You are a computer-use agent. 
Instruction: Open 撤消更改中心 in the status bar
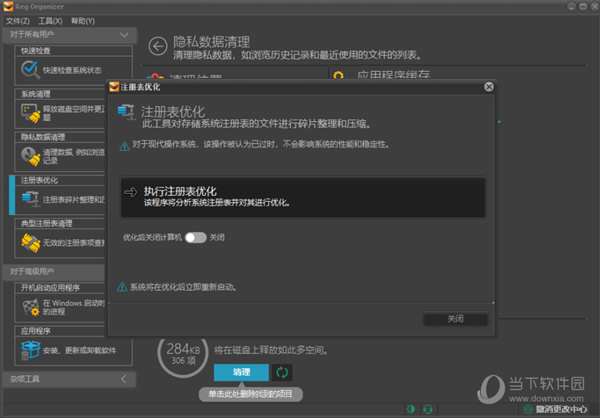point(558,408)
